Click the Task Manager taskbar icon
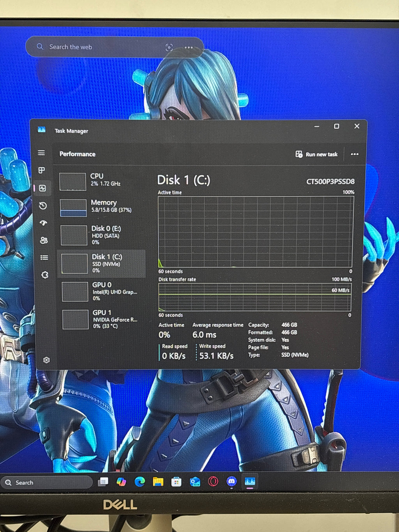The height and width of the screenshot is (532, 399). pyautogui.click(x=250, y=482)
